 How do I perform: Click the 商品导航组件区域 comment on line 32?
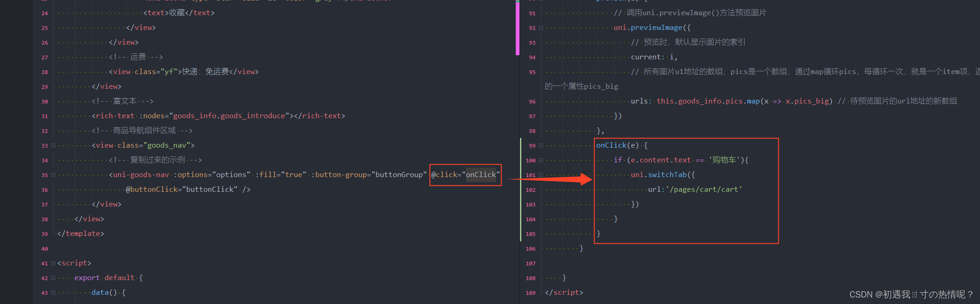click(142, 131)
